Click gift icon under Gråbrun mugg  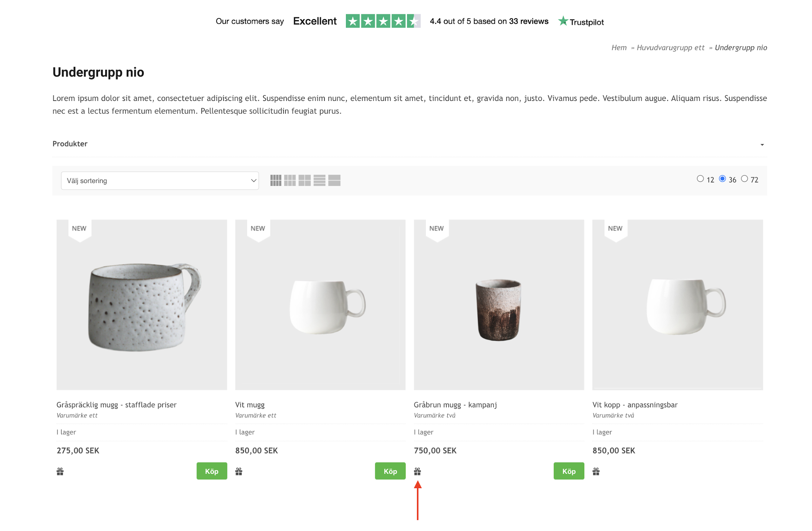pos(417,472)
